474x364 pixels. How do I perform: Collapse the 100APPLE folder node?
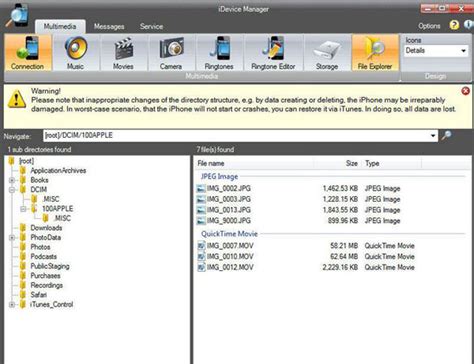point(23,209)
